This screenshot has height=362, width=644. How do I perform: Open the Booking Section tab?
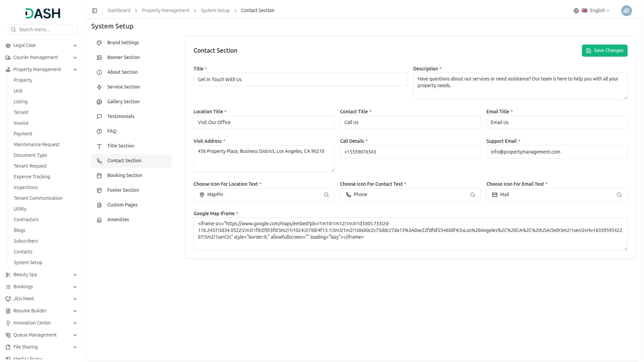point(124,175)
